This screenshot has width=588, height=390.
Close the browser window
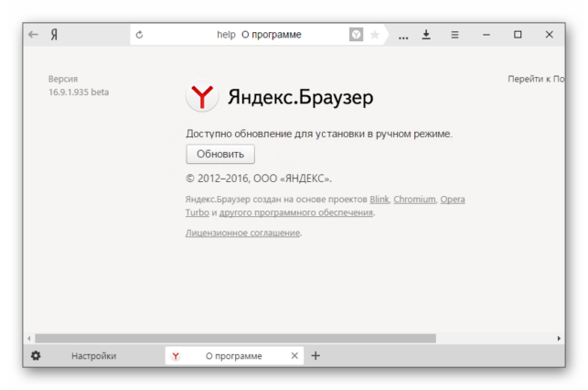pos(550,35)
